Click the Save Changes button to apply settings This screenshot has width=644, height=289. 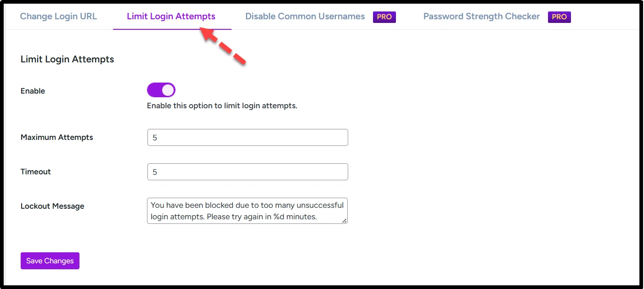click(x=50, y=261)
